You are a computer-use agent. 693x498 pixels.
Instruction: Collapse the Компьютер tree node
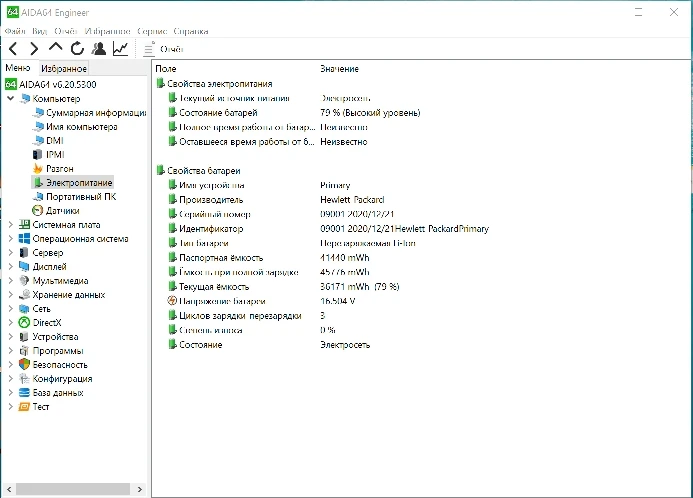tap(11, 98)
